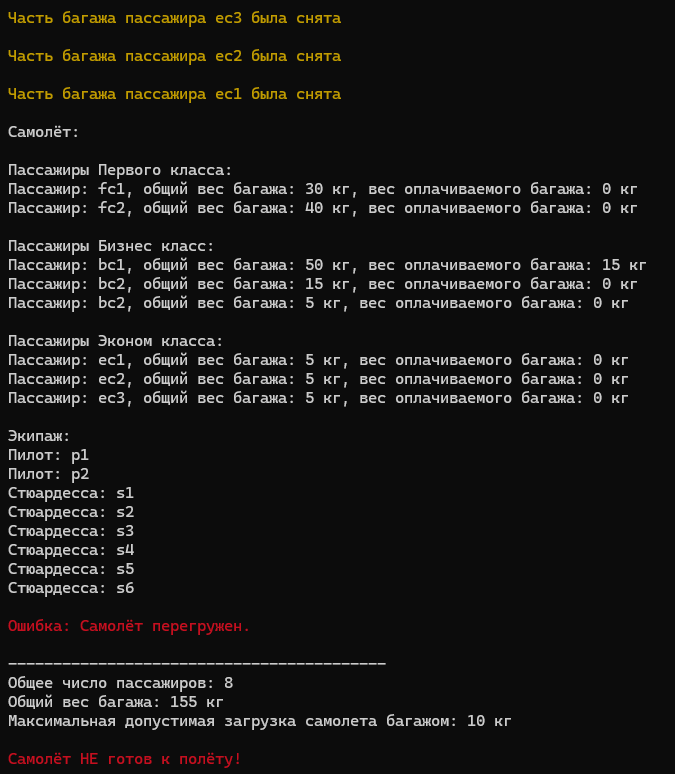675x774 pixels.
Task: Click the 'Экипаж:' crew heading
Action: pos(39,436)
